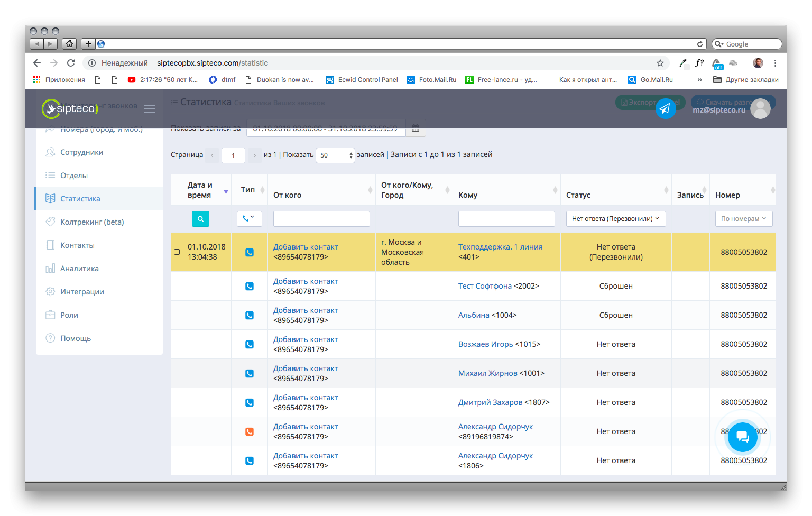
Task: Open Тест Софтфона contact link
Action: click(485, 286)
